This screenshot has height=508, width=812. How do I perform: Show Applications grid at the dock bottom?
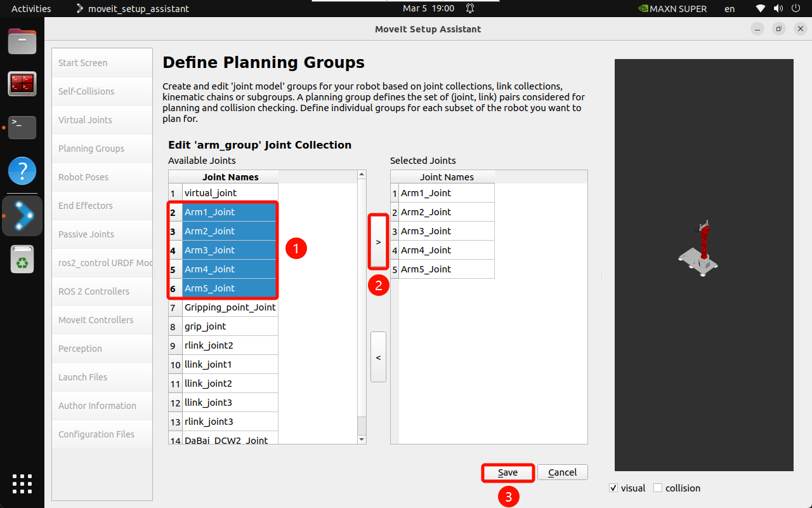pos(22,484)
